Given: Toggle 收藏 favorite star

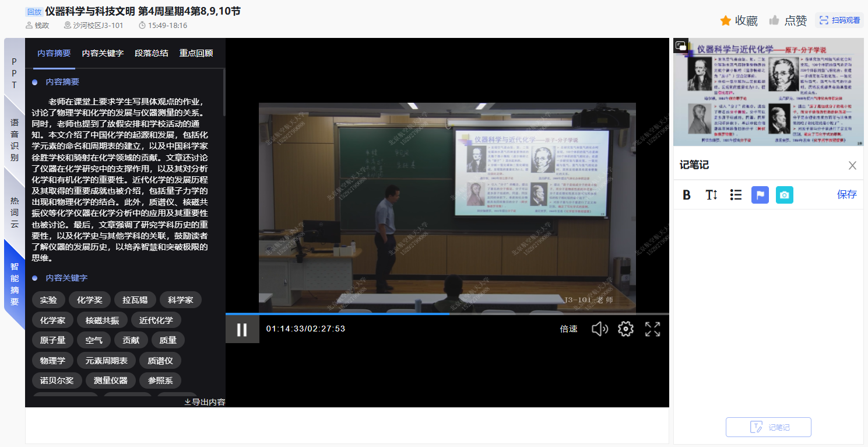Looking at the screenshot, I should pos(739,20).
